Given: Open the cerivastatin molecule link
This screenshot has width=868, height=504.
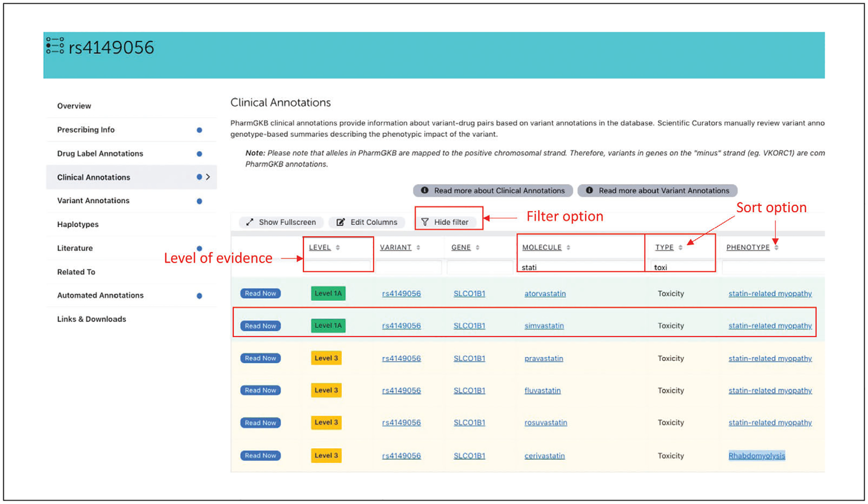Looking at the screenshot, I should 545,456.
